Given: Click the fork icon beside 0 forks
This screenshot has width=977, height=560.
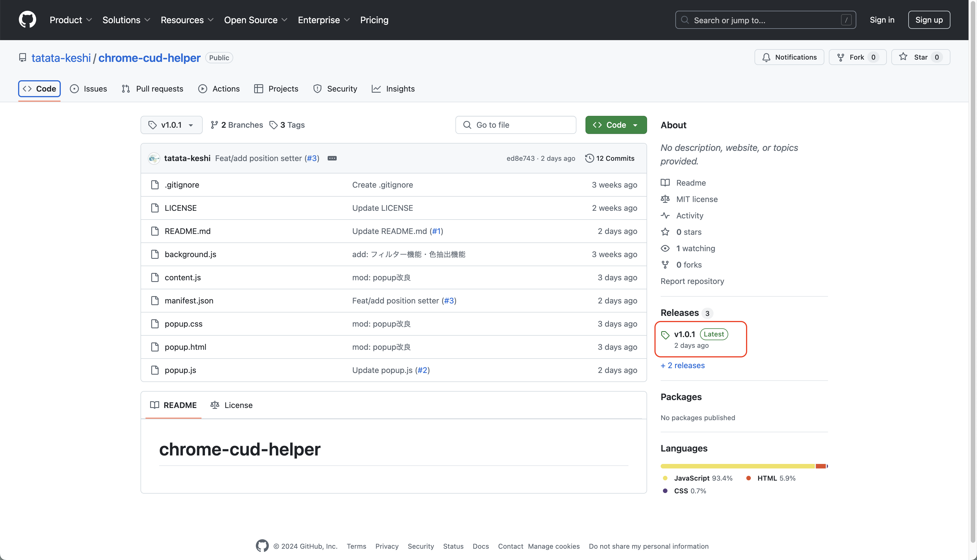Looking at the screenshot, I should [665, 265].
